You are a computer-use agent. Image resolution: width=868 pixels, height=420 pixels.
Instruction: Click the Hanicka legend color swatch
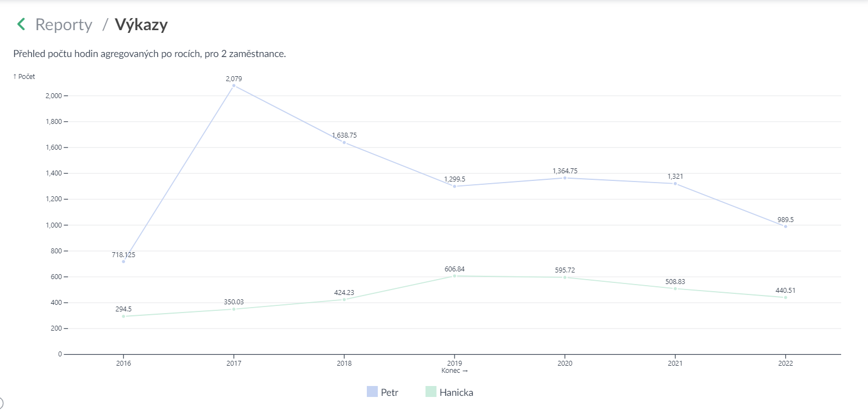pos(431,392)
